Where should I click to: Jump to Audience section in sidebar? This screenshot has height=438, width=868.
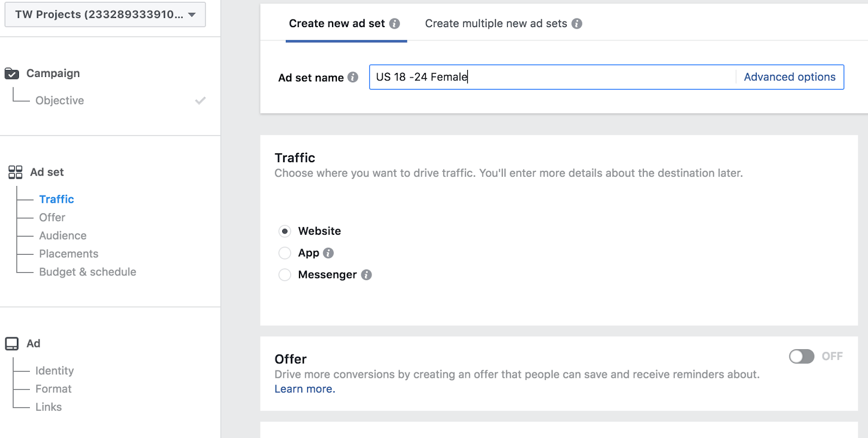[x=63, y=236]
